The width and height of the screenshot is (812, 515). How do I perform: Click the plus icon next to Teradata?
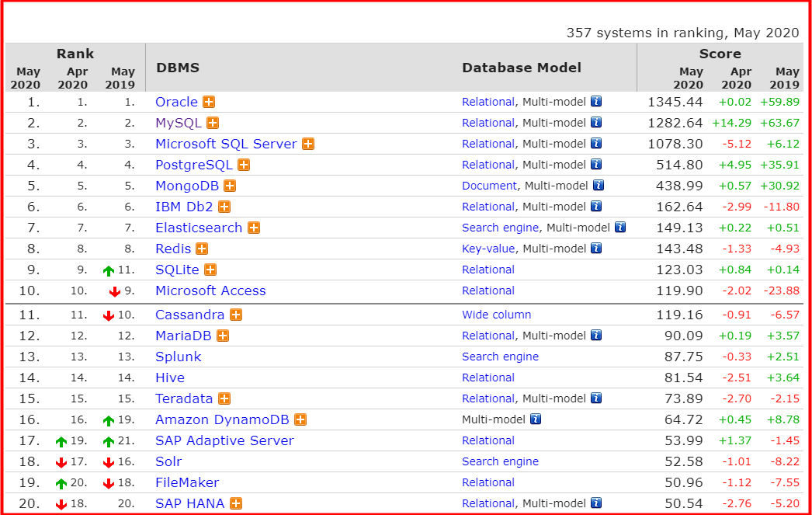click(224, 399)
